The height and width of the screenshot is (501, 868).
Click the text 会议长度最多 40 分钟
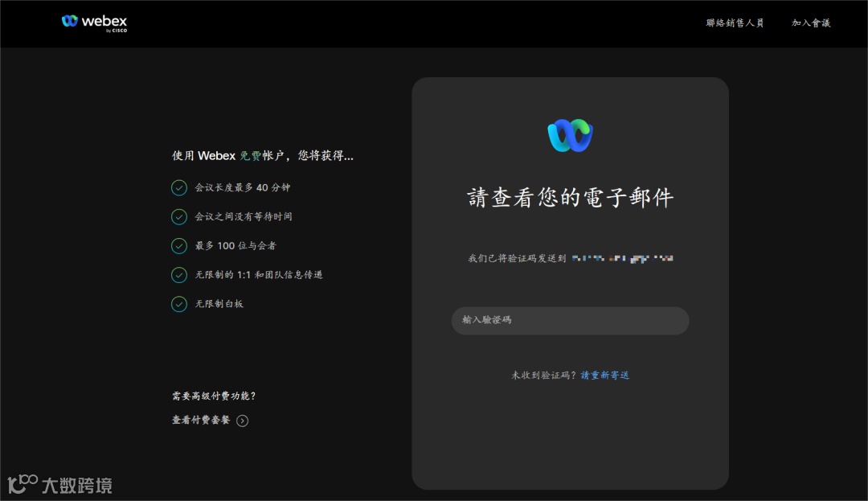(243, 187)
